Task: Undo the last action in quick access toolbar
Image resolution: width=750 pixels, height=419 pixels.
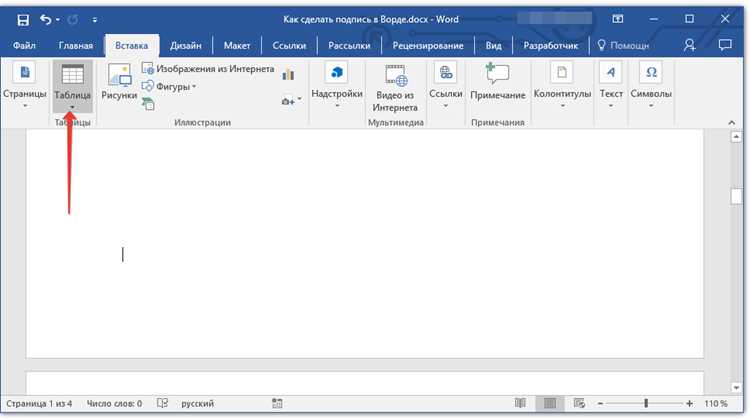Action: click(46, 20)
